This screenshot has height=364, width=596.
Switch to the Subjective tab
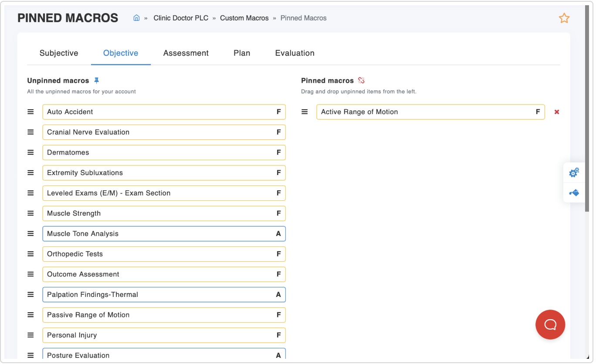(x=59, y=53)
